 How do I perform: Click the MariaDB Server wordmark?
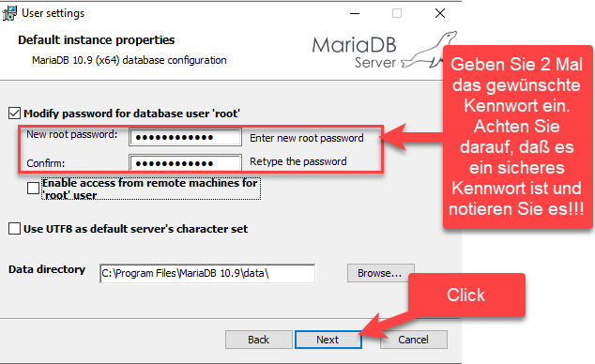point(355,53)
